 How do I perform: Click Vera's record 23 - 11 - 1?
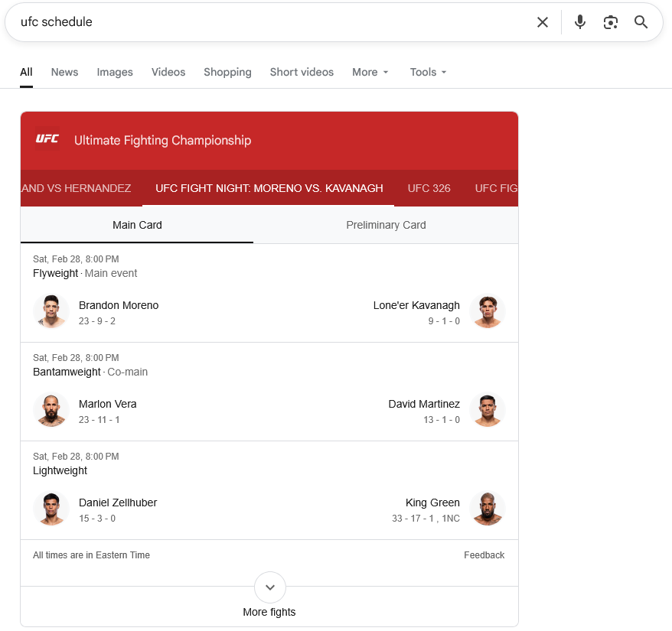(99, 420)
